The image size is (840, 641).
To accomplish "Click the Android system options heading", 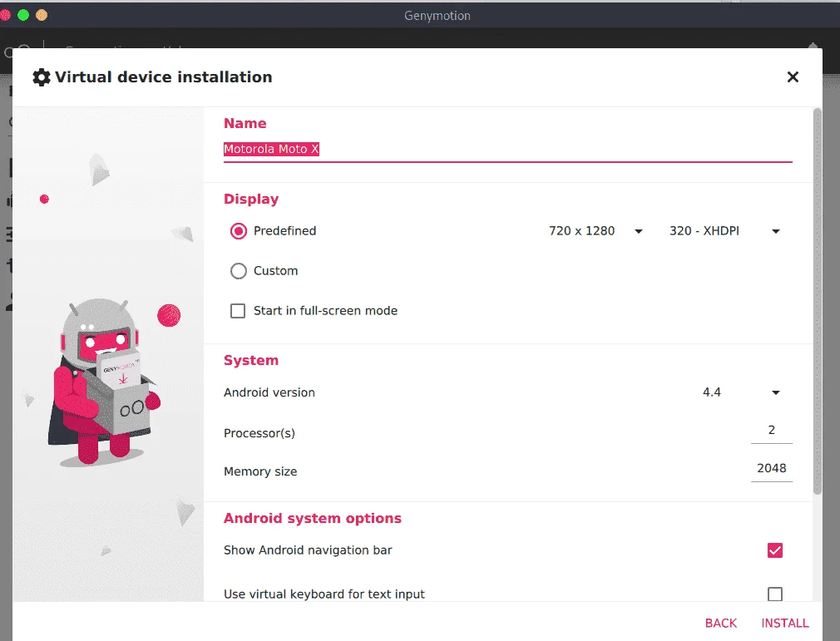I will [x=313, y=518].
